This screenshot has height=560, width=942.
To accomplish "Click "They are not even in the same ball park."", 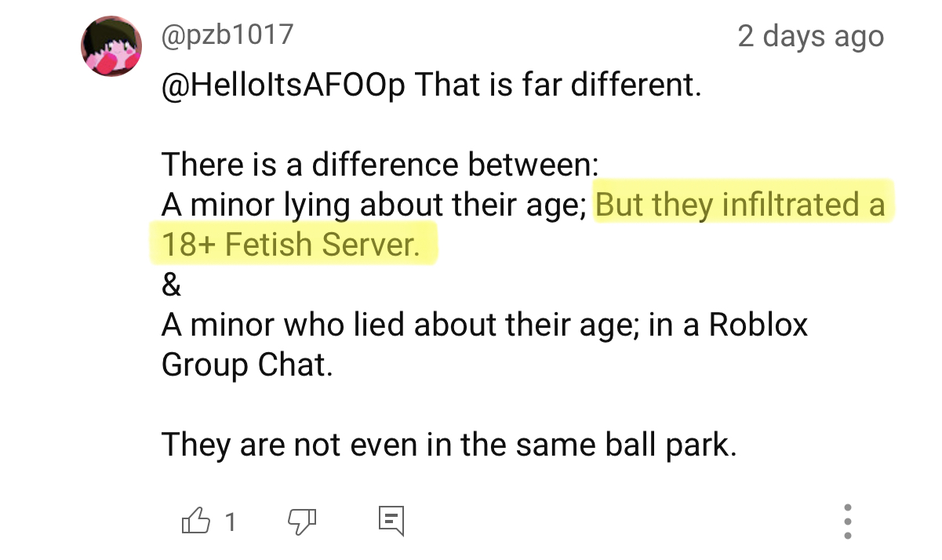I will [449, 445].
